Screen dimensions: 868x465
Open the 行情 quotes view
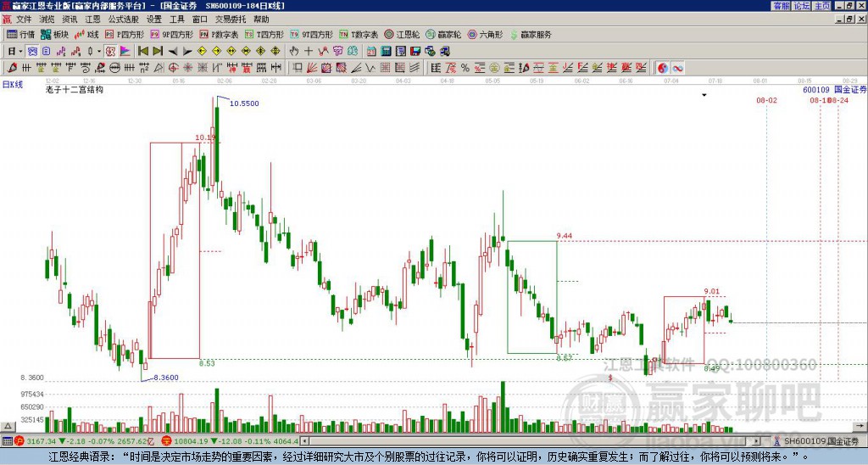pyautogui.click(x=20, y=34)
